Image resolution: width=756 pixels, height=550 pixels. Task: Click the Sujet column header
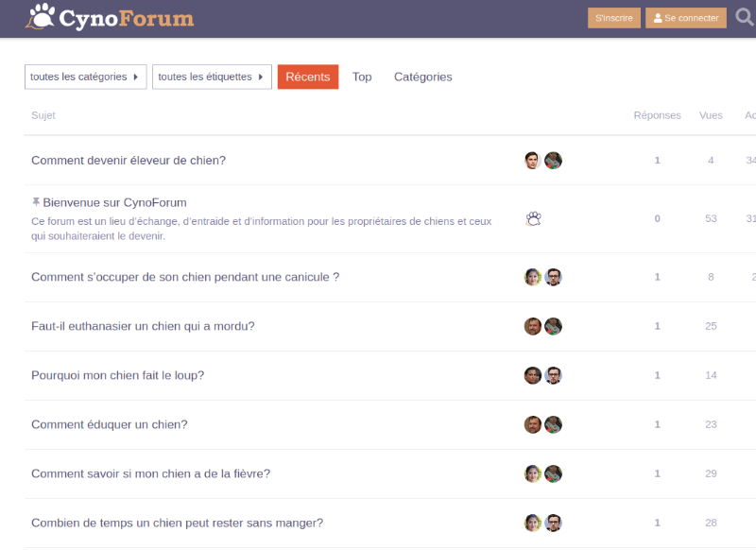pos(43,115)
